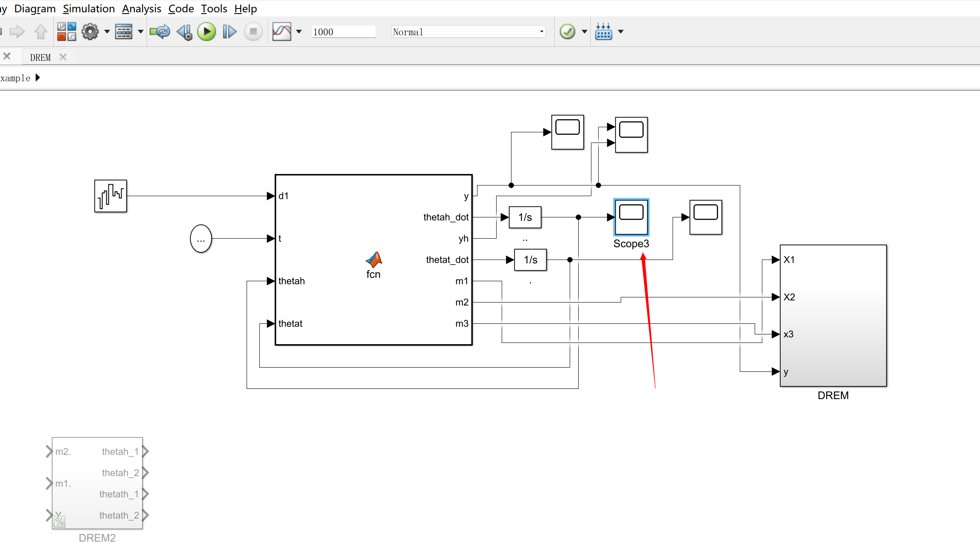
Task: Click the Step Back button
Action: [185, 32]
